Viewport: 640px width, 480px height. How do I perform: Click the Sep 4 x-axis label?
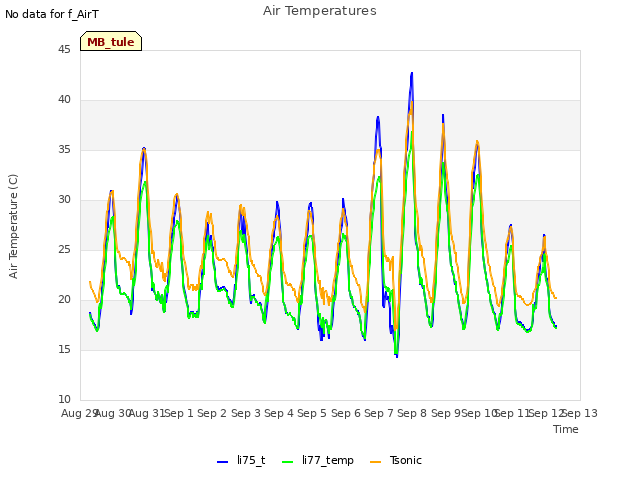[279, 413]
